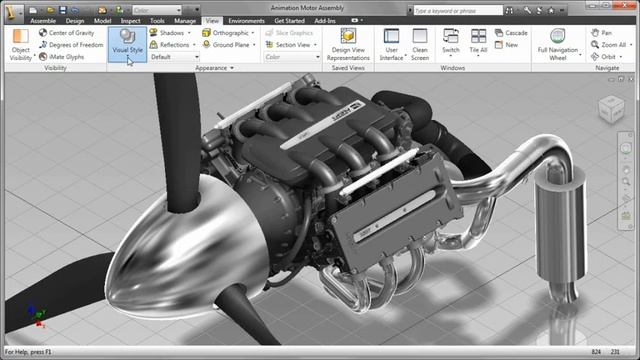This screenshot has width=640, height=360.
Task: Switch to the Tools tab
Action: [157, 21]
